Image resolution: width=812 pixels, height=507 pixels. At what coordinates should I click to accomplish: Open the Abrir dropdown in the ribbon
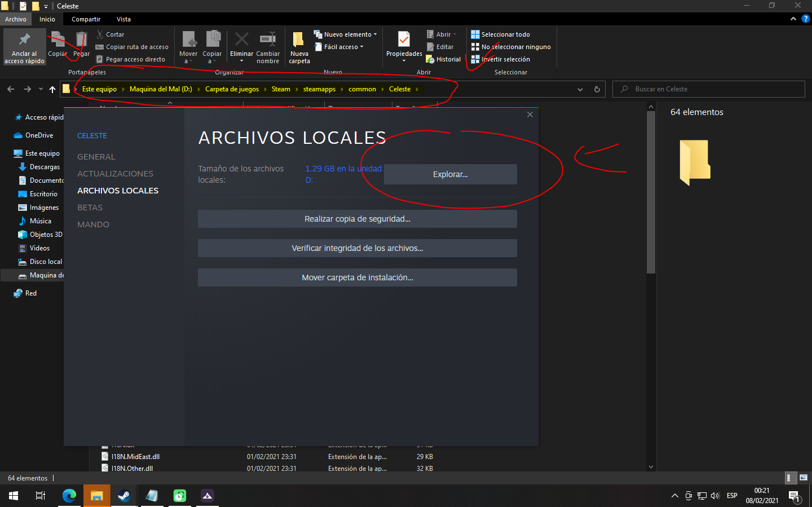coord(441,34)
